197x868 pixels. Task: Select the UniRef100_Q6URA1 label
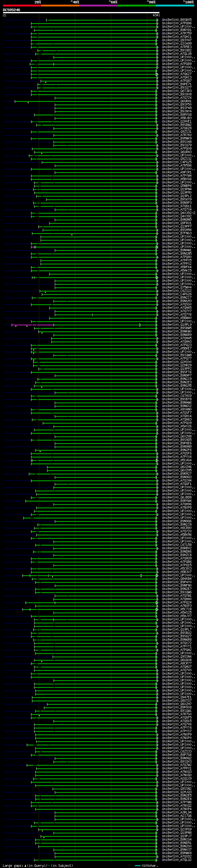click(x=176, y=101)
